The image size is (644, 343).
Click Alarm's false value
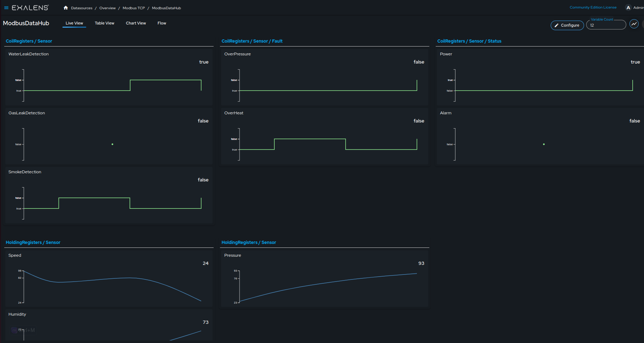[x=634, y=121]
